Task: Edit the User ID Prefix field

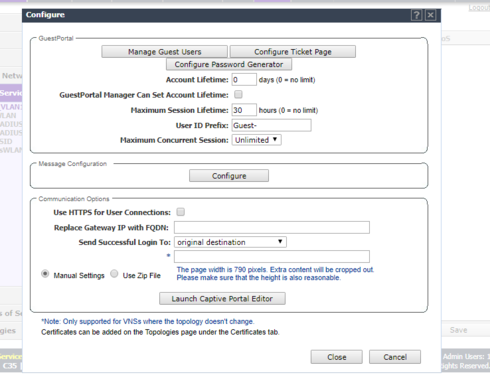Action: [x=271, y=125]
